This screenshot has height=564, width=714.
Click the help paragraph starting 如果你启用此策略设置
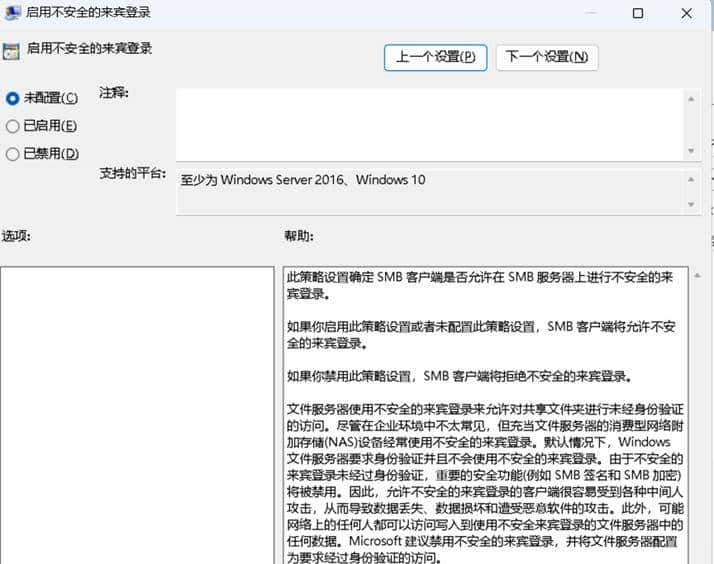pyautogui.click(x=481, y=335)
